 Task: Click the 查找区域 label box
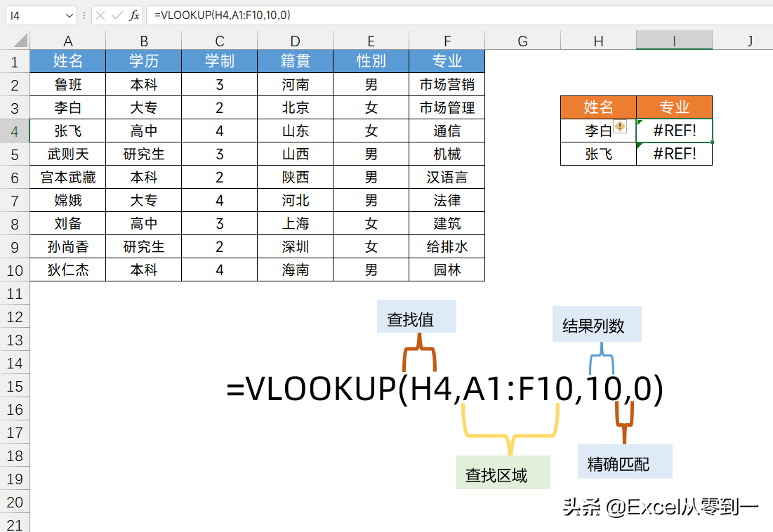tap(503, 472)
